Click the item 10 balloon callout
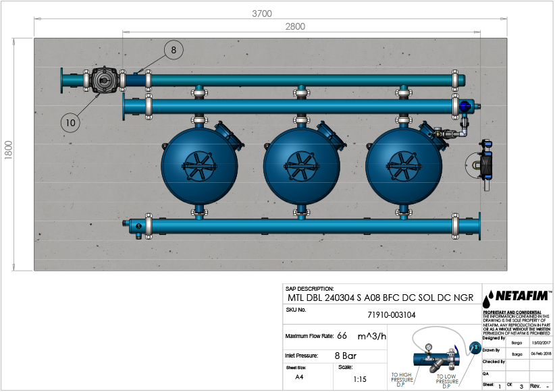 [x=72, y=121]
